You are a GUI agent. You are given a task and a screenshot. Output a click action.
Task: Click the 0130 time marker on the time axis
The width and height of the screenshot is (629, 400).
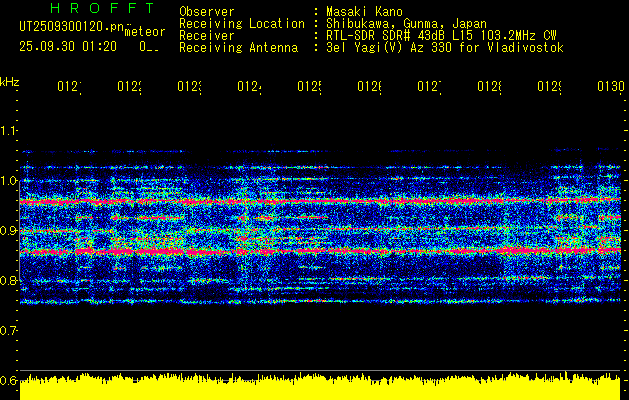pyautogui.click(x=611, y=86)
